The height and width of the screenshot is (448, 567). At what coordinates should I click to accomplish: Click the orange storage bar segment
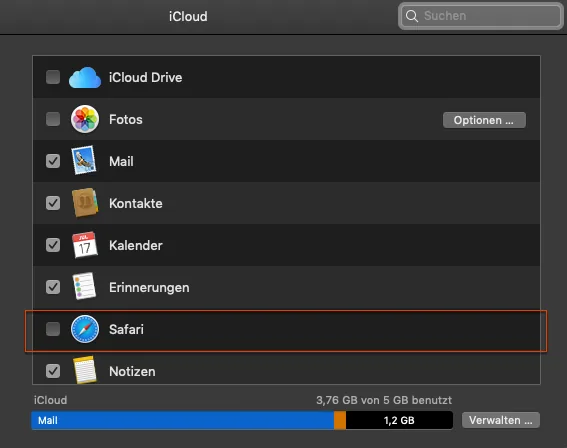[x=340, y=420]
